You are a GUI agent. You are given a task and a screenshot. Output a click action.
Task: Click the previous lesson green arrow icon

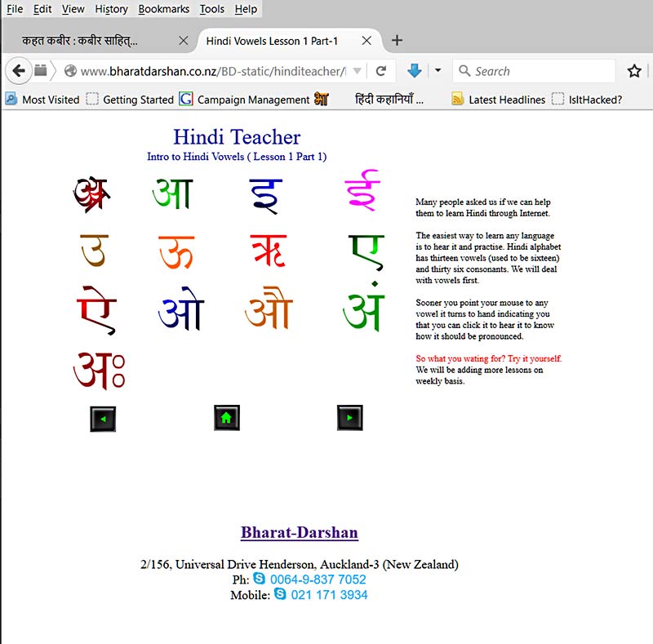click(x=103, y=418)
